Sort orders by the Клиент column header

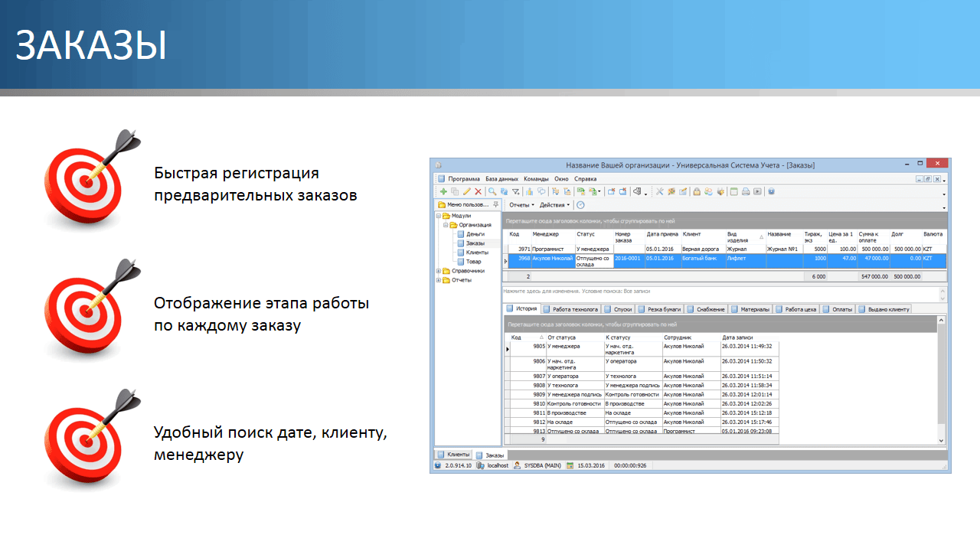pos(703,237)
